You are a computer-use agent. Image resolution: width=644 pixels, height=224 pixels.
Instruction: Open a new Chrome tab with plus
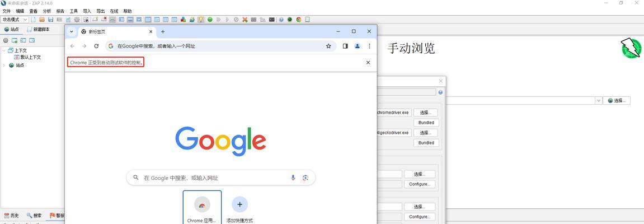(163, 32)
